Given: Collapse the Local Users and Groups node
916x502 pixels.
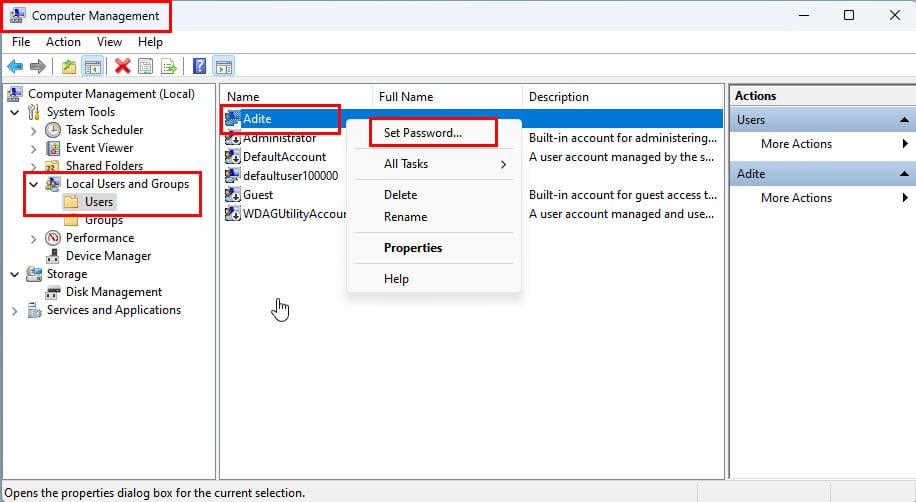Looking at the screenshot, I should [x=33, y=184].
